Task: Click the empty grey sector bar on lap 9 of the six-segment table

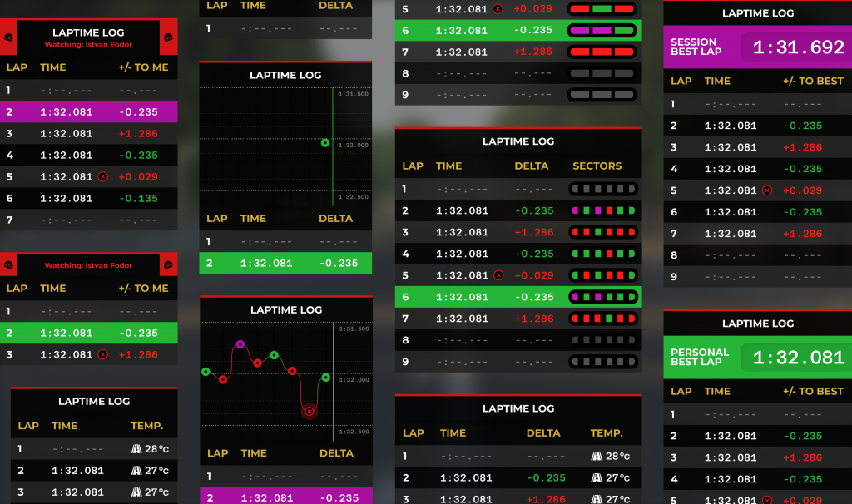Action: (x=602, y=362)
